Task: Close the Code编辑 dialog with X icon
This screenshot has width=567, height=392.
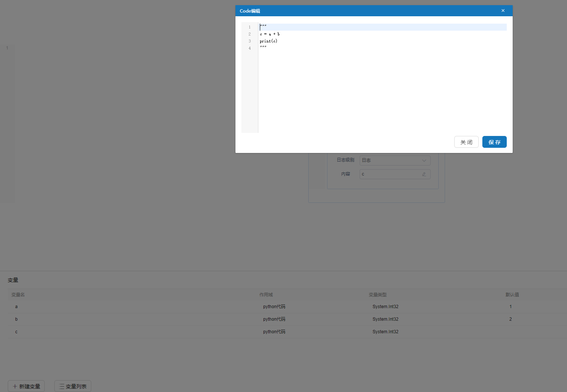Action: click(503, 11)
